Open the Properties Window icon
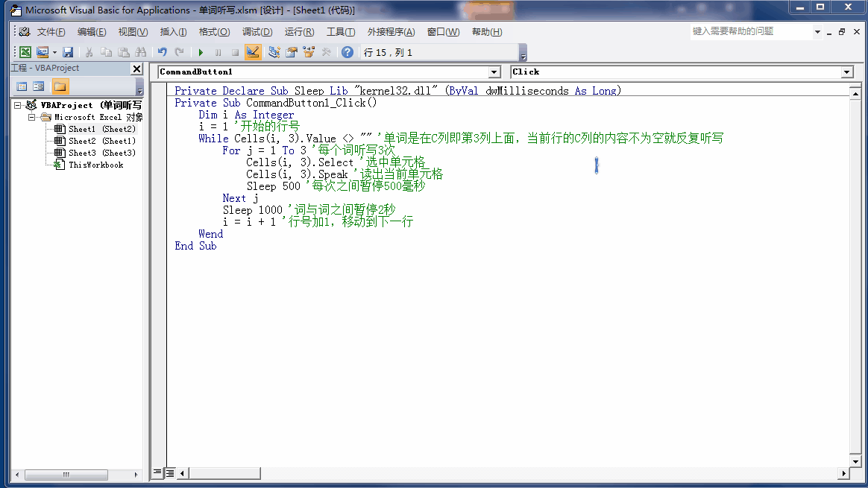Viewport: 868px width, 488px height. click(291, 52)
